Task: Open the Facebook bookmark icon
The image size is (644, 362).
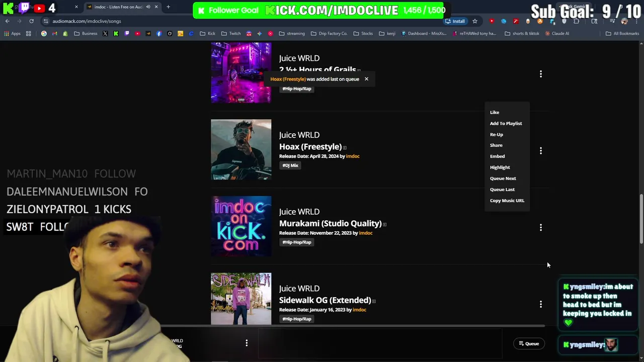Action: coord(159,34)
